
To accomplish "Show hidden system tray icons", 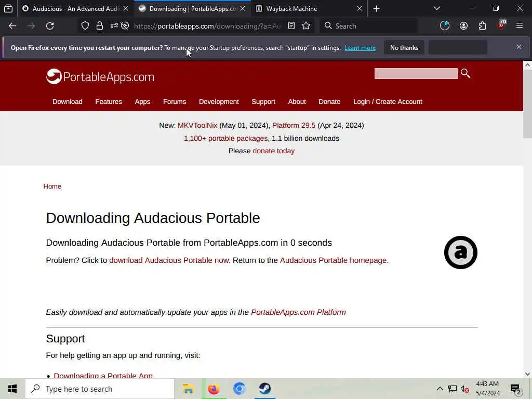I will [x=440, y=389].
